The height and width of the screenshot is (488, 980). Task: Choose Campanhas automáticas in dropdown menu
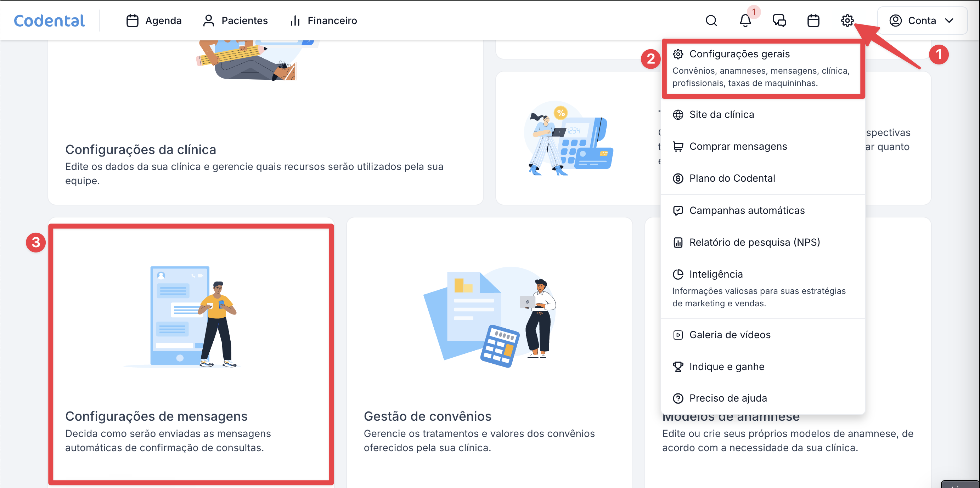(x=747, y=210)
